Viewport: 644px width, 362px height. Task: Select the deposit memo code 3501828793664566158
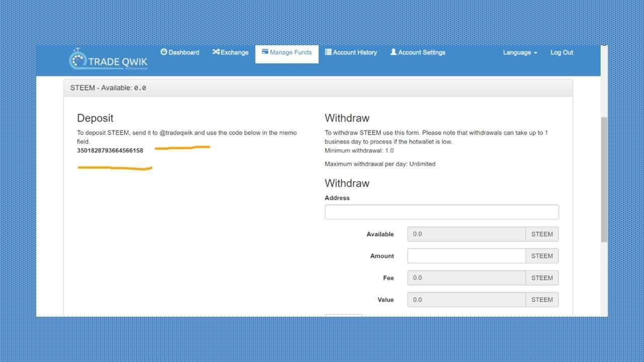(x=110, y=150)
